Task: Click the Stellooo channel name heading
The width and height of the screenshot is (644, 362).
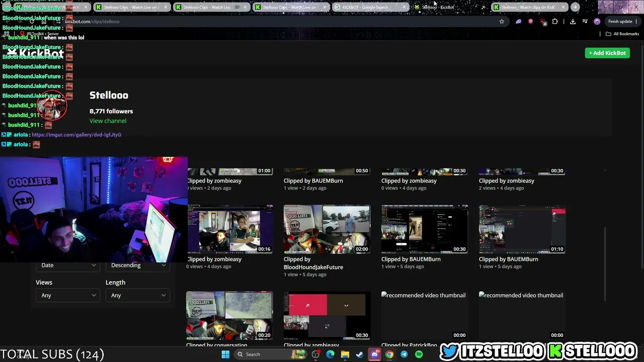Action: [109, 95]
